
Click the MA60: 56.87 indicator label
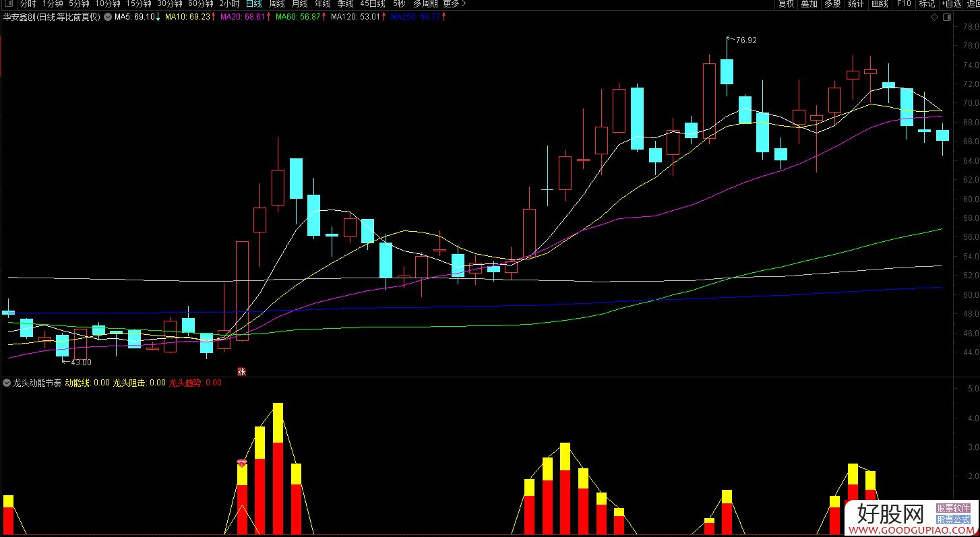(301, 17)
